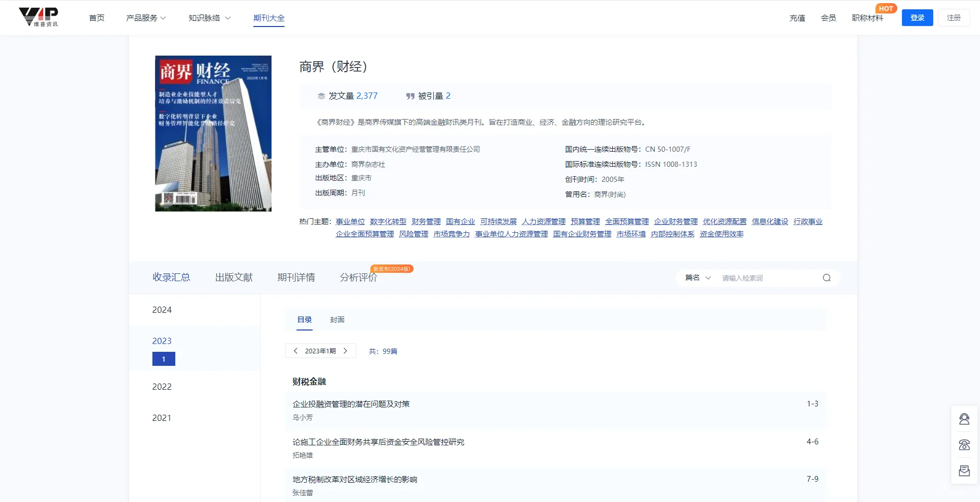Click the previous issue left arrow
This screenshot has width=980, height=502.
[x=296, y=351]
